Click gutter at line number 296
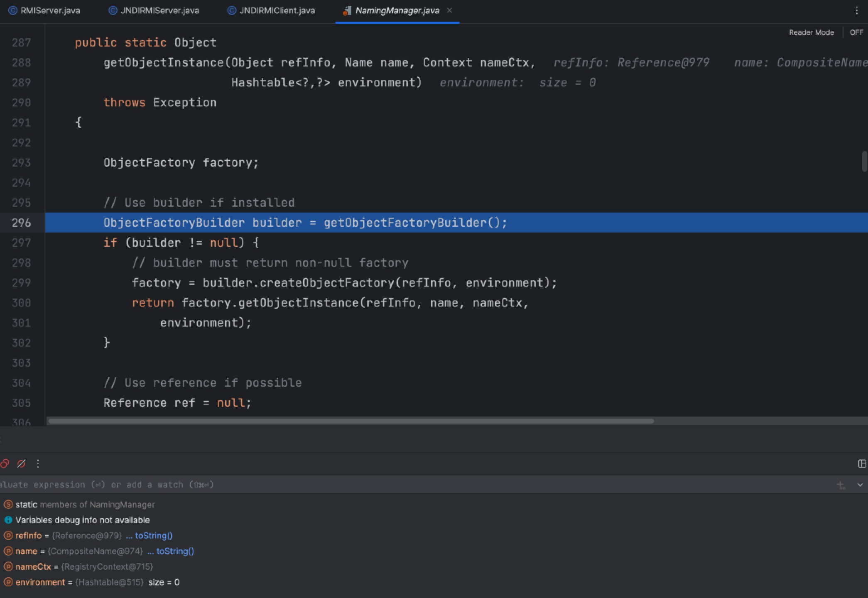The image size is (868, 598). pyautogui.click(x=21, y=223)
